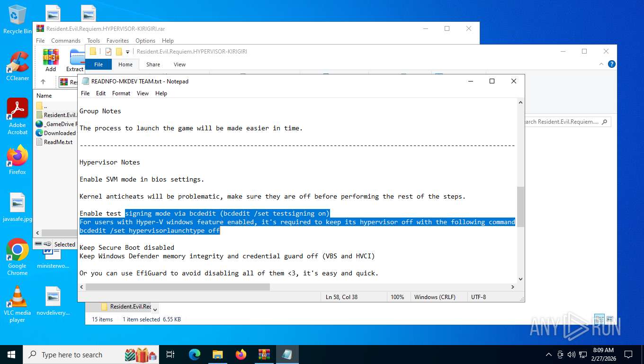
Task: Open WinRAR Tools menu
Action: tap(94, 41)
